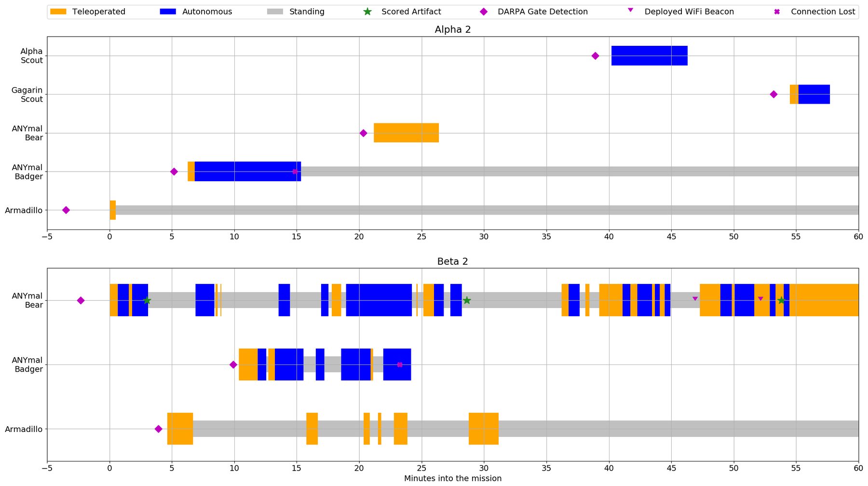Image resolution: width=868 pixels, height=486 pixels.
Task: Click the 'Alpha 2' chart title
Action: coord(453,29)
